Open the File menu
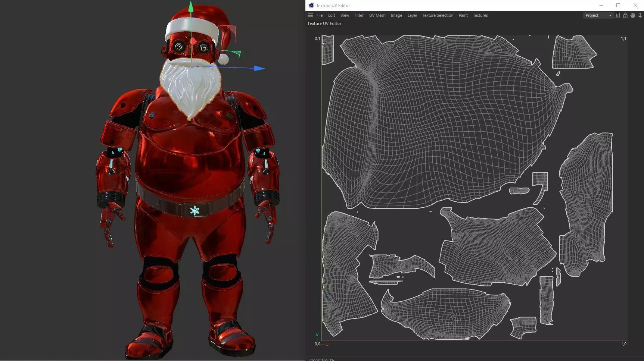The width and height of the screenshot is (644, 361). click(x=320, y=15)
